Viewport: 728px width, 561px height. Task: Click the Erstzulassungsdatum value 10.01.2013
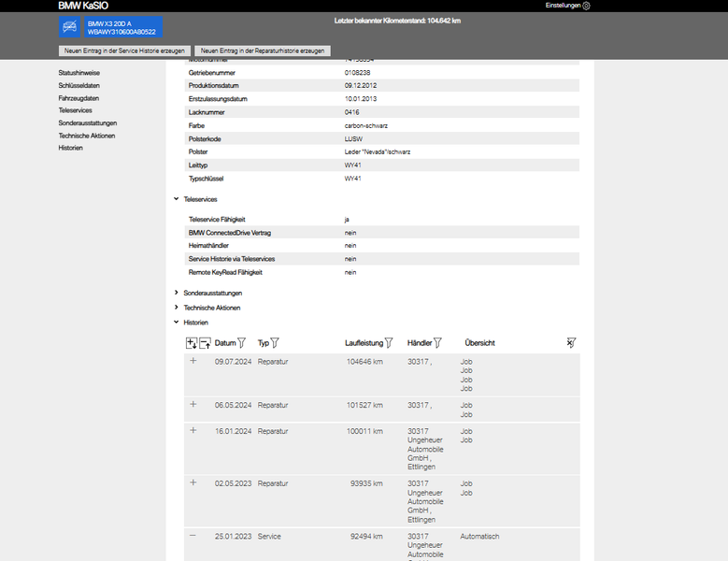[361, 99]
